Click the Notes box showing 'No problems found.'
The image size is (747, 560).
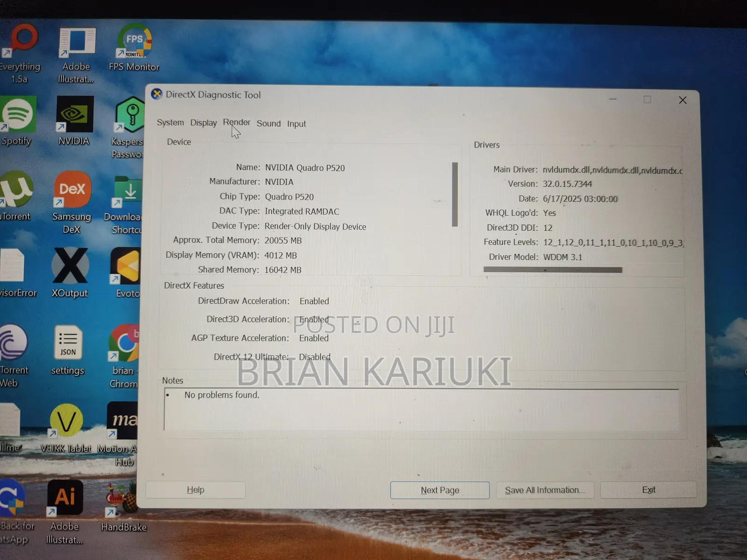[x=422, y=410]
